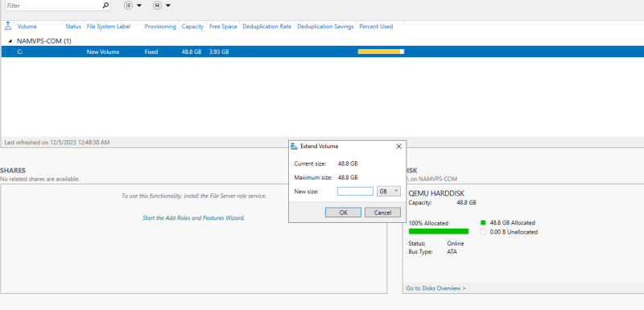Viewport: 644px width, 310px height.
Task: Sort by File System Label column
Action: click(109, 27)
